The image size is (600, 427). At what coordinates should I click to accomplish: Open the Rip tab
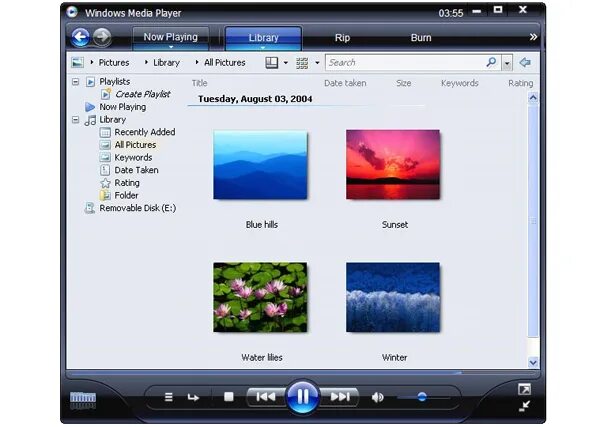pos(342,38)
